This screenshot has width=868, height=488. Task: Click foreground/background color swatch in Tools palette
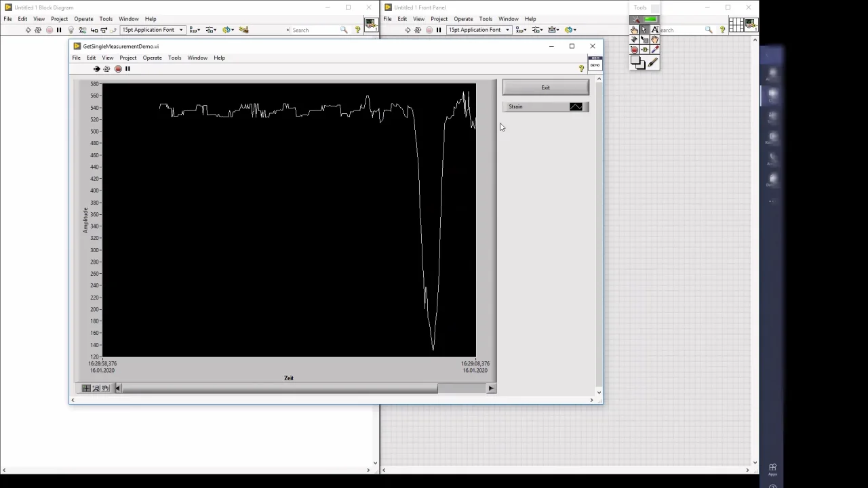(x=637, y=62)
